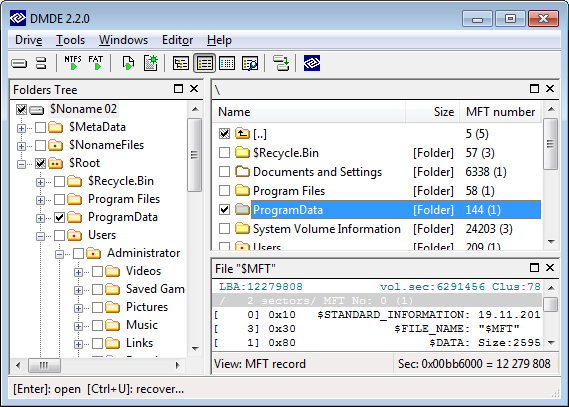Image resolution: width=569 pixels, height=407 pixels.
Task: Close the Folders Tree panel
Action: click(194, 89)
